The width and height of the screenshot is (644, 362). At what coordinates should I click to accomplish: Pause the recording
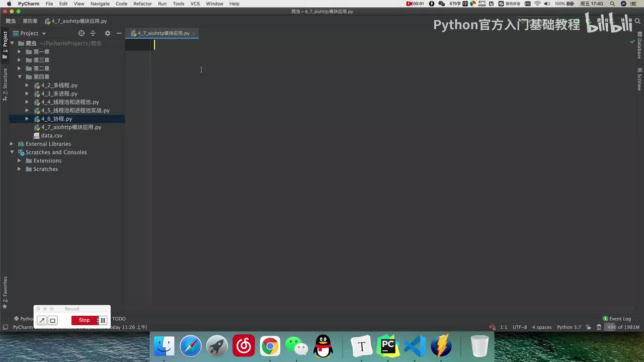pyautogui.click(x=103, y=320)
